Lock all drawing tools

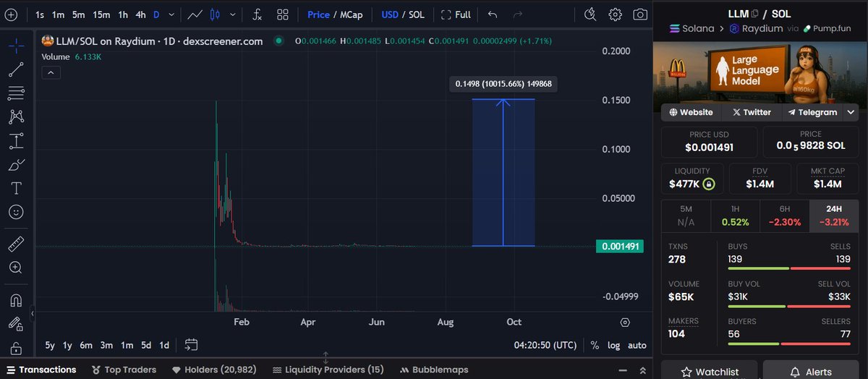pos(16,347)
